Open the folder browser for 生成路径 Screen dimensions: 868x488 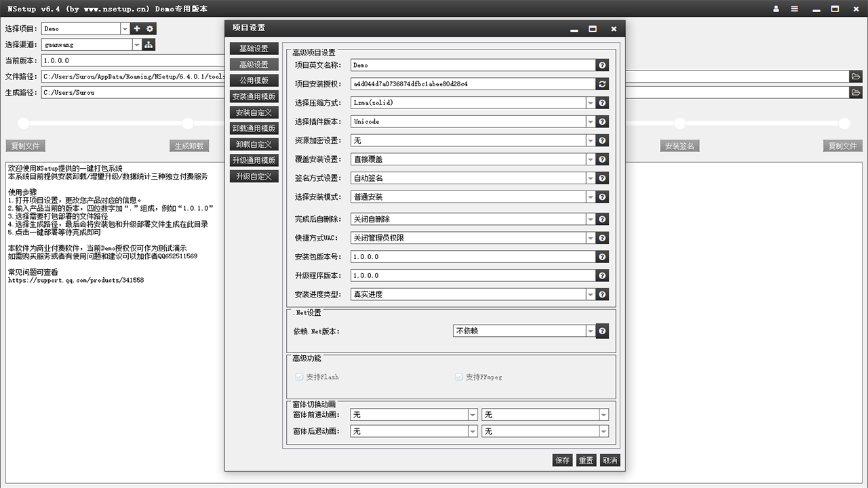pyautogui.click(x=856, y=92)
